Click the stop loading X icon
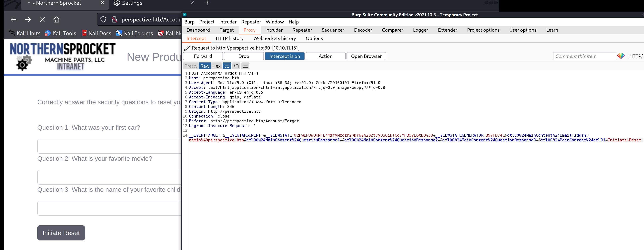Image resolution: width=644 pixels, height=250 pixels. coord(42,19)
